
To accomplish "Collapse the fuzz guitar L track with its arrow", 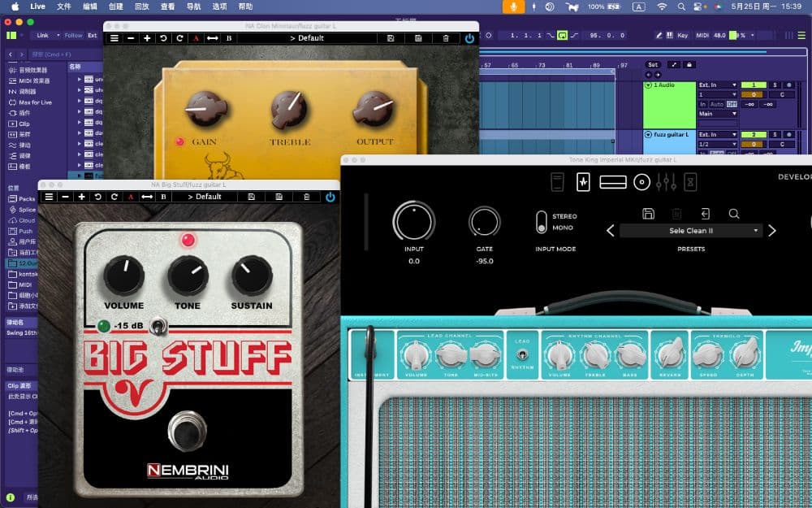I will coord(648,135).
